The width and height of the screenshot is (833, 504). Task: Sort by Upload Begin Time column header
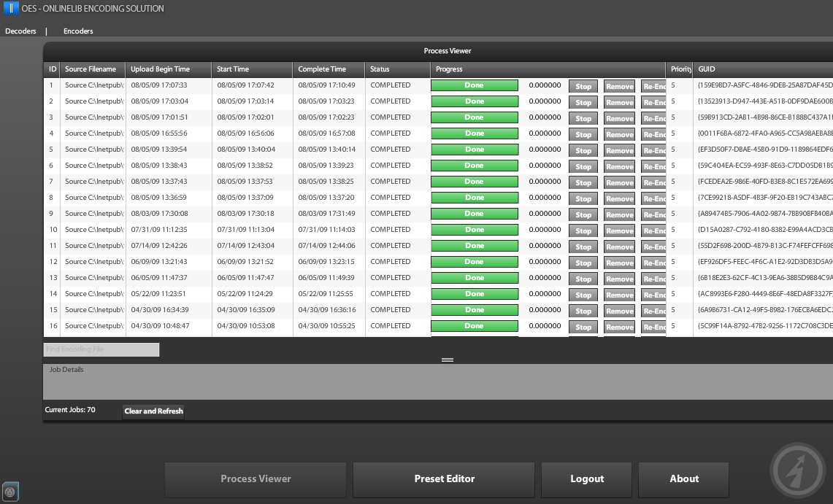(x=160, y=69)
